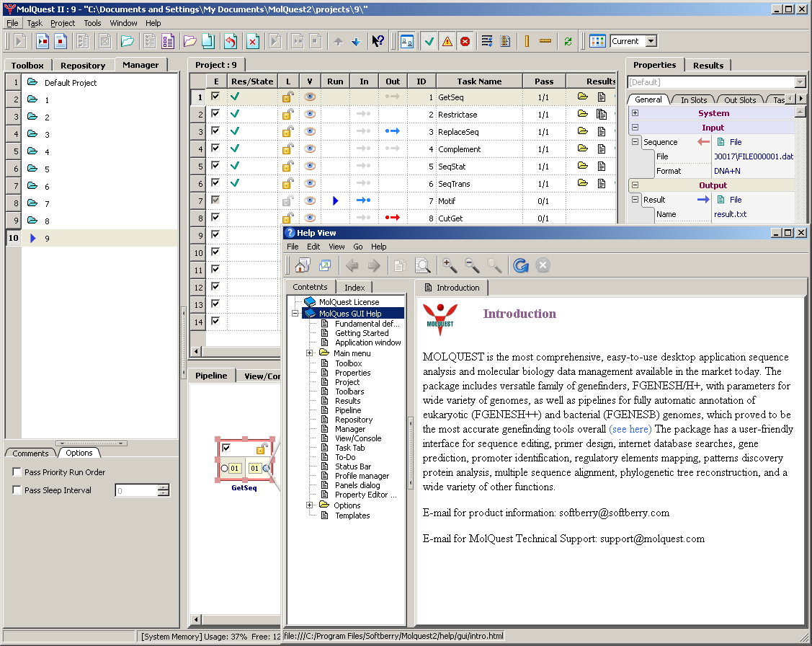The image size is (812, 646).
Task: Open the Tools menu in the main menu bar
Action: [x=93, y=23]
